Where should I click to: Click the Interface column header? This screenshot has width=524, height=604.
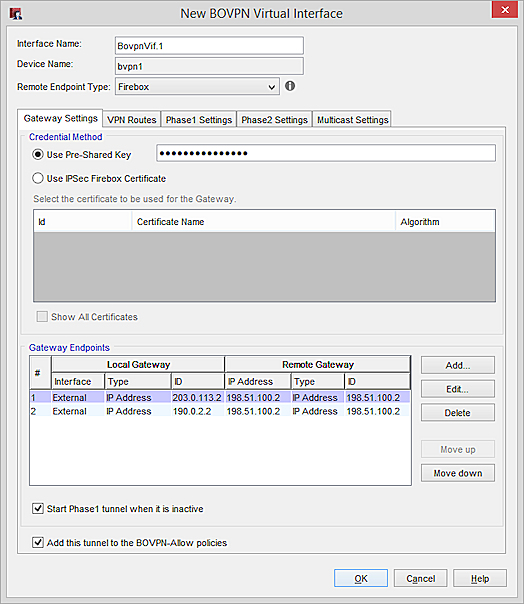tap(78, 381)
